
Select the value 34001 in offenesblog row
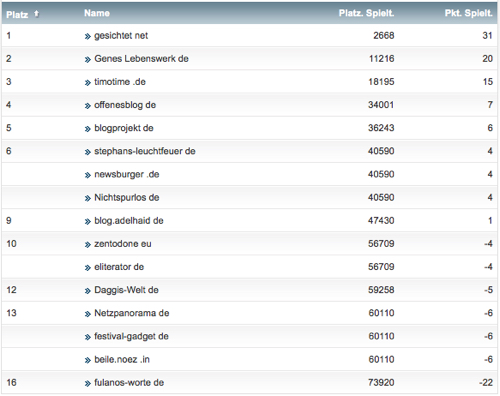click(x=381, y=105)
